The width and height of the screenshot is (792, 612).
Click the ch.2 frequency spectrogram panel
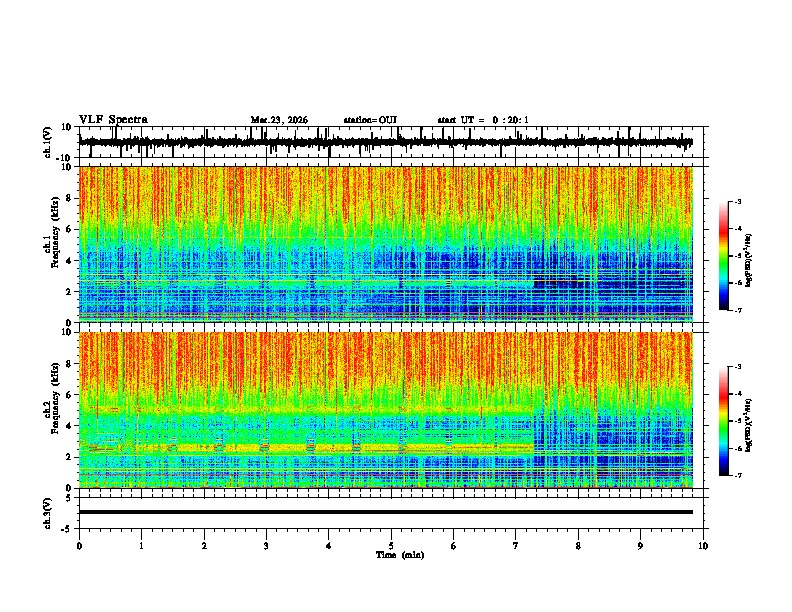click(386, 410)
